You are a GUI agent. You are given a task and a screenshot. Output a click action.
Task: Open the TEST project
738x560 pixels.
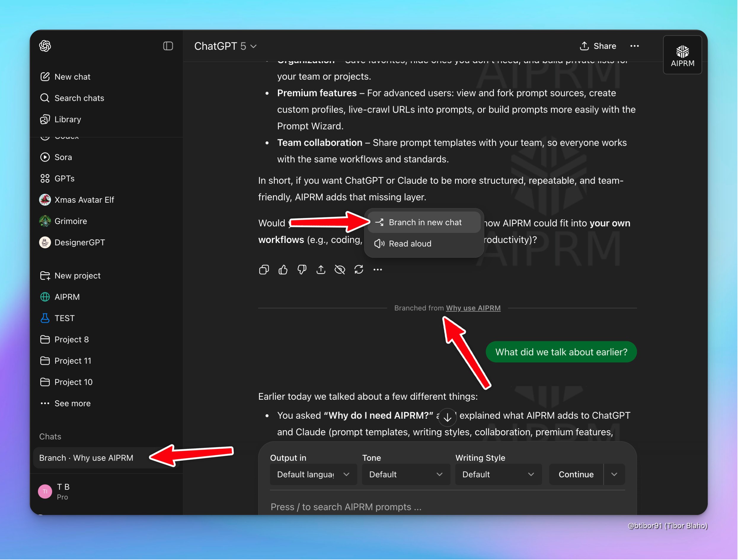[x=57, y=318]
